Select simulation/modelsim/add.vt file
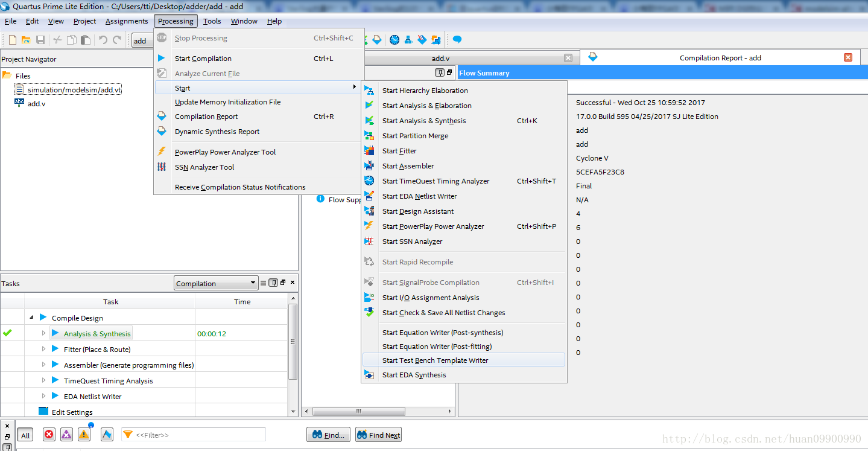868x451 pixels. pos(68,89)
